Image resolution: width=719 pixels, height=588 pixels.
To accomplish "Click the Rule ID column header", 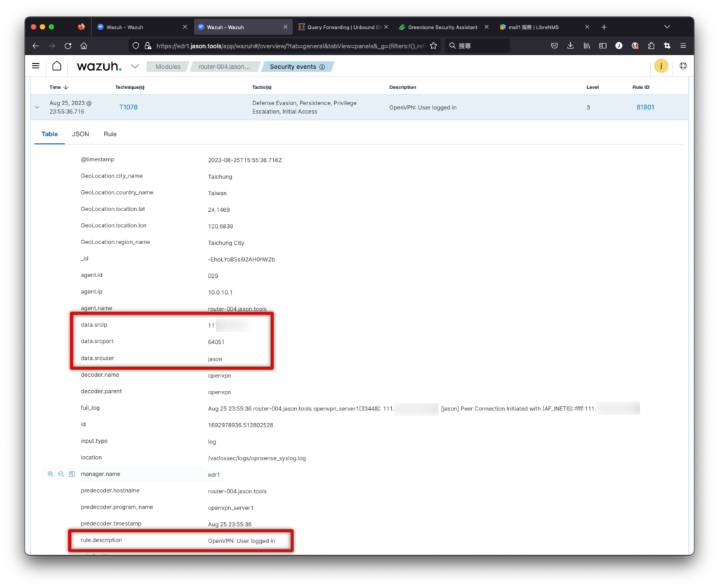I will tap(640, 87).
